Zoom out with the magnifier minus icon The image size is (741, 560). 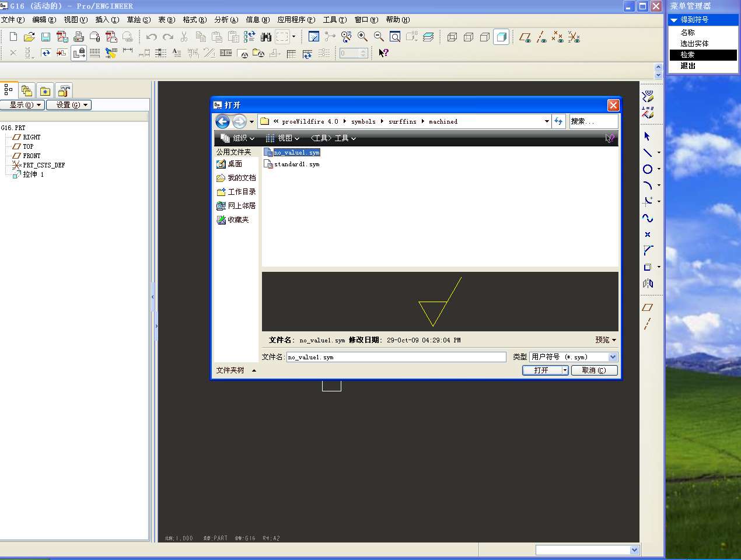(x=379, y=37)
